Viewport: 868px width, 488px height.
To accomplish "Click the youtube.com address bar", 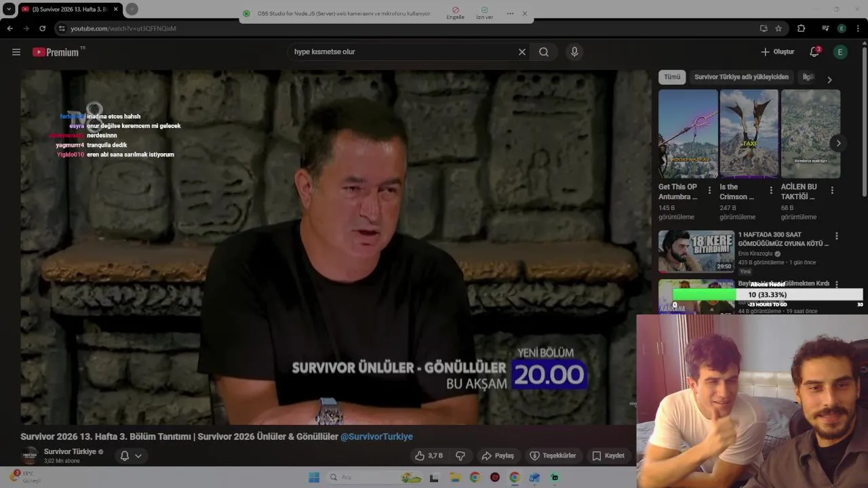I will [x=407, y=28].
